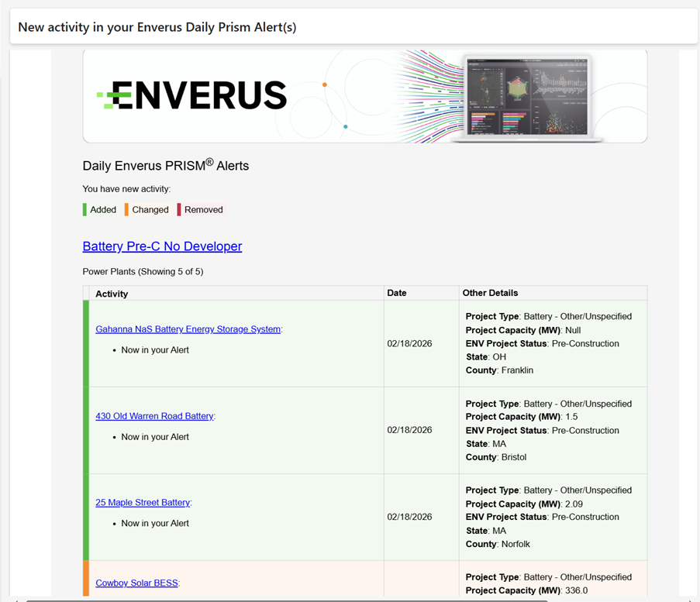Click the Power Plants showing 5 of 5 text
The width and height of the screenshot is (700, 602).
coord(143,272)
